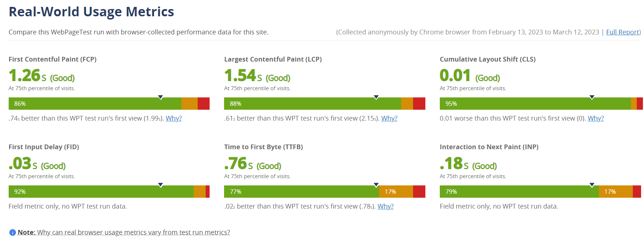Click the FID 75th percentile triangle marker
The width and height of the screenshot is (644, 239).
tap(161, 185)
